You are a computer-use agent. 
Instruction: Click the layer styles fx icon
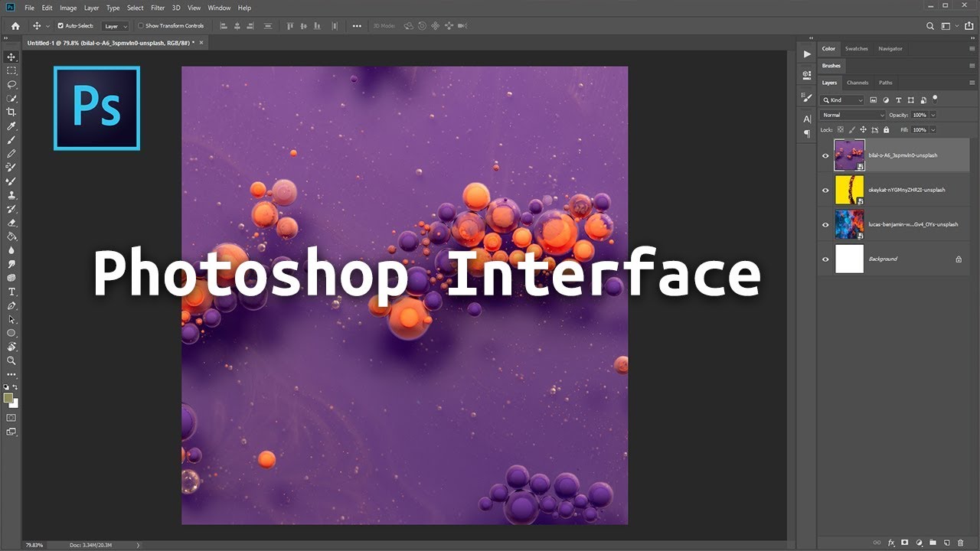pos(891,543)
